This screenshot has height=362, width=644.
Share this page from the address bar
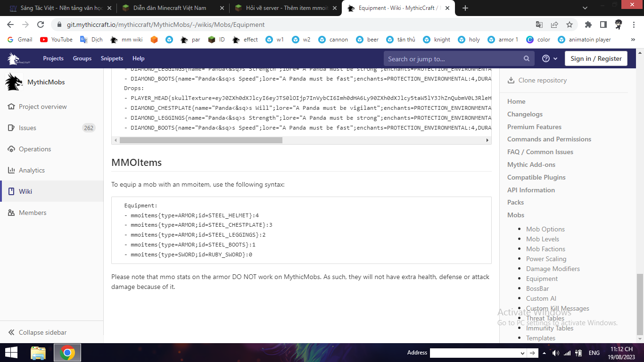(554, 25)
